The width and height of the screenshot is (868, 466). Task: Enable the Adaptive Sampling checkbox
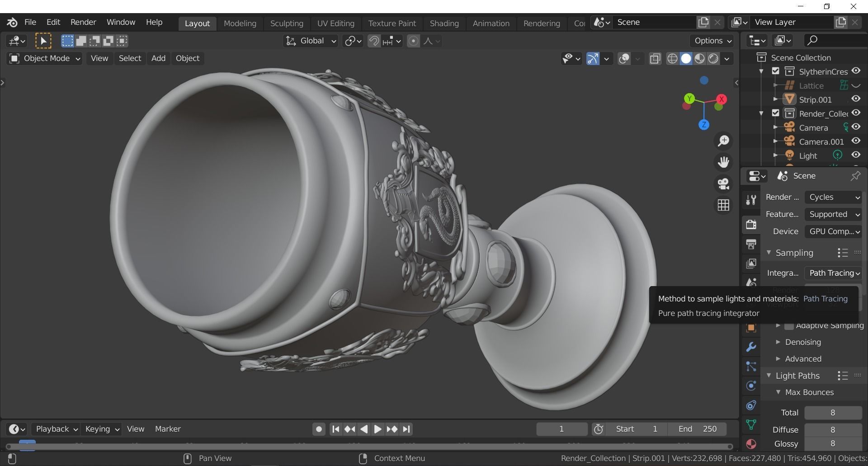point(789,325)
